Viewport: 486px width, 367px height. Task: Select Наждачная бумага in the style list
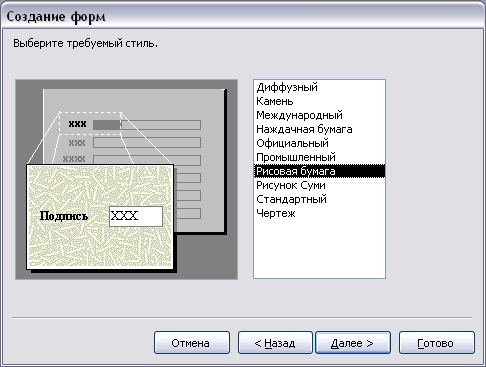[319, 129]
